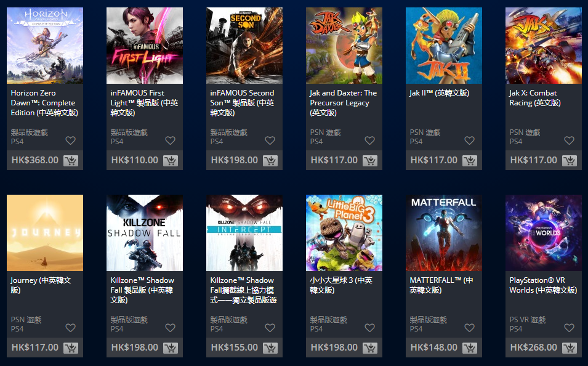588x366 pixels.
Task: Click the HK$117.00 price for Jak II
Action: (434, 160)
